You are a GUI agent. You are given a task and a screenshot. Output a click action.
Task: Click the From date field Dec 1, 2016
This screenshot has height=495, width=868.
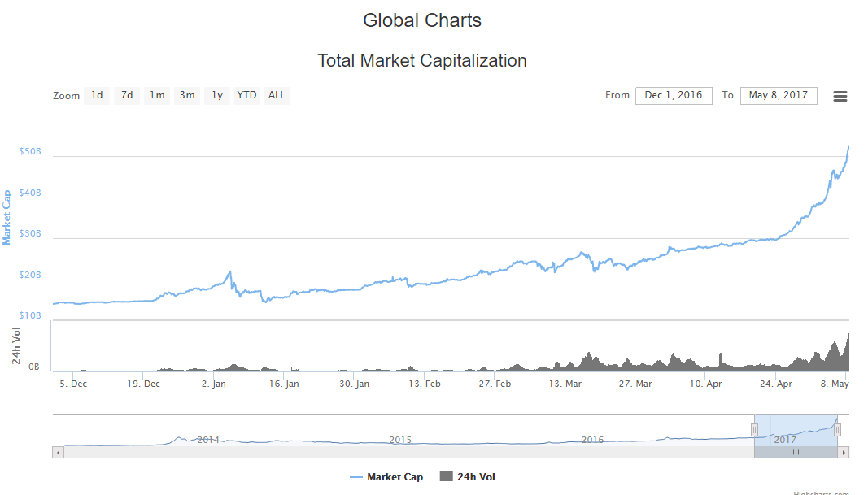click(x=674, y=95)
